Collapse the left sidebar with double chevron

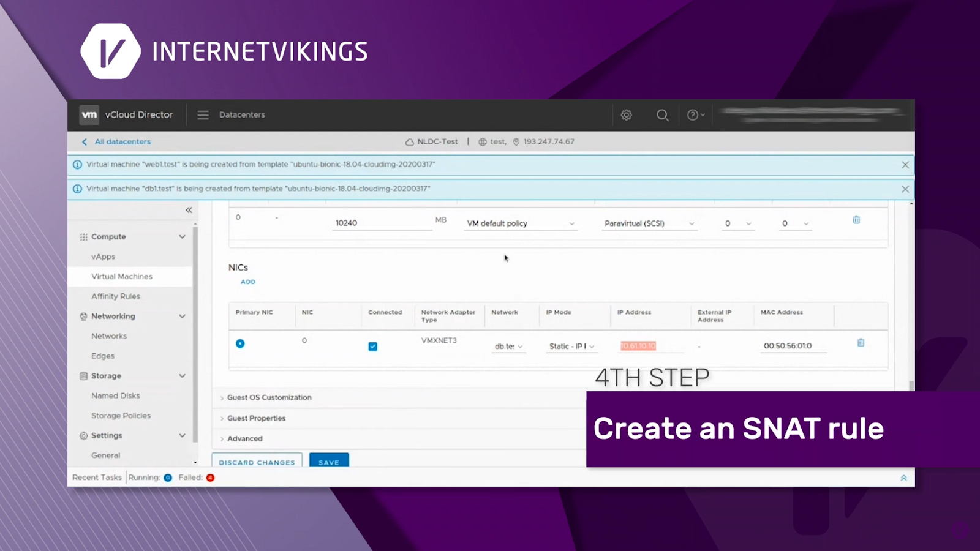189,210
